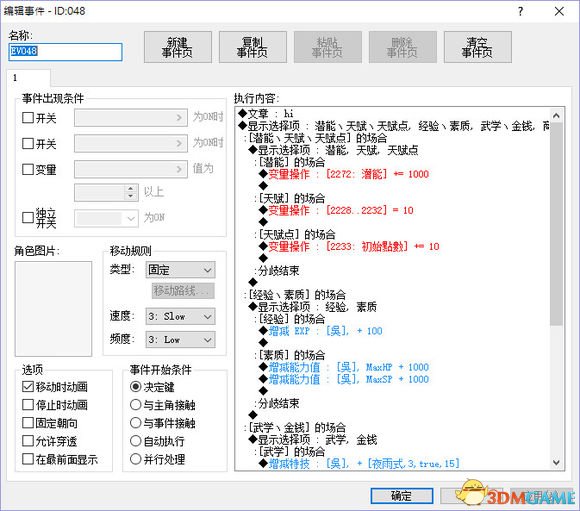
Task: Select the 与主角接触 trigger radio button
Action: click(x=136, y=405)
